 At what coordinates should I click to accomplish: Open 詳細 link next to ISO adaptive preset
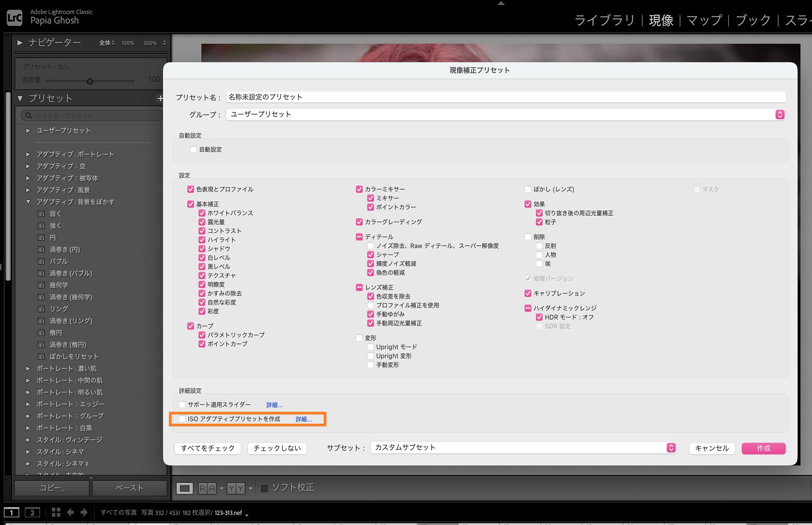[304, 419]
